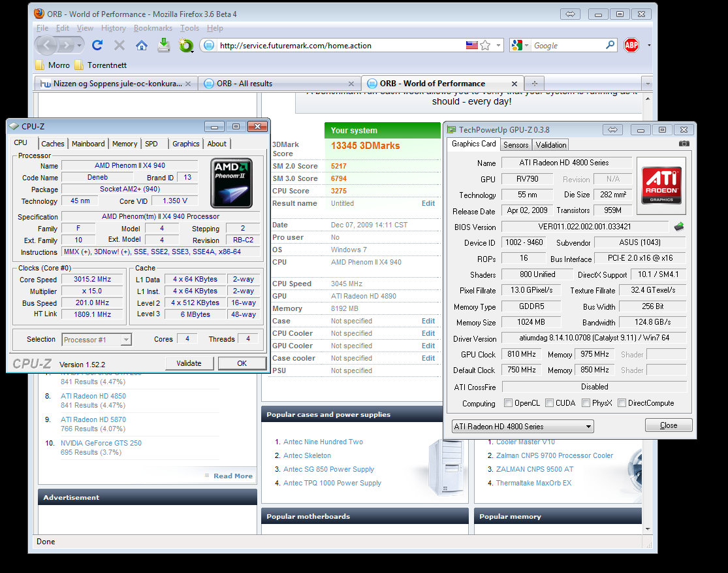Viewport: 728px width, 573px height.
Task: Click the Firefox forward arrow button
Action: click(67, 45)
